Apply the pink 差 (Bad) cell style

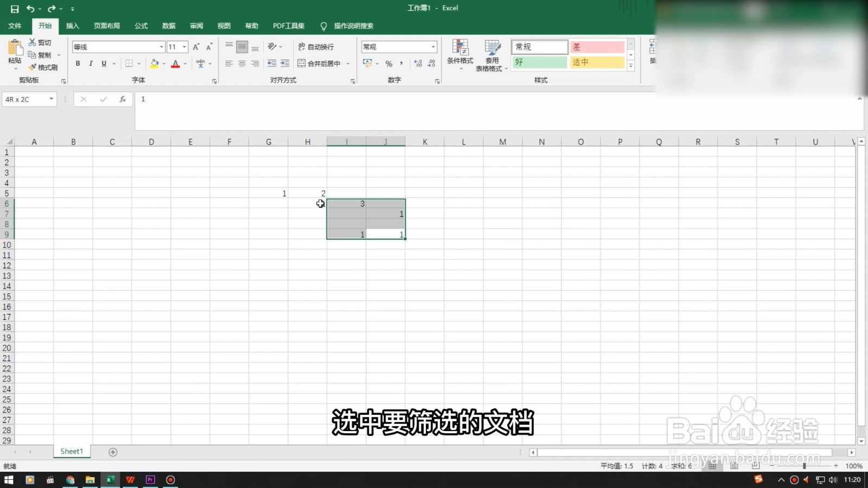pyautogui.click(x=597, y=47)
